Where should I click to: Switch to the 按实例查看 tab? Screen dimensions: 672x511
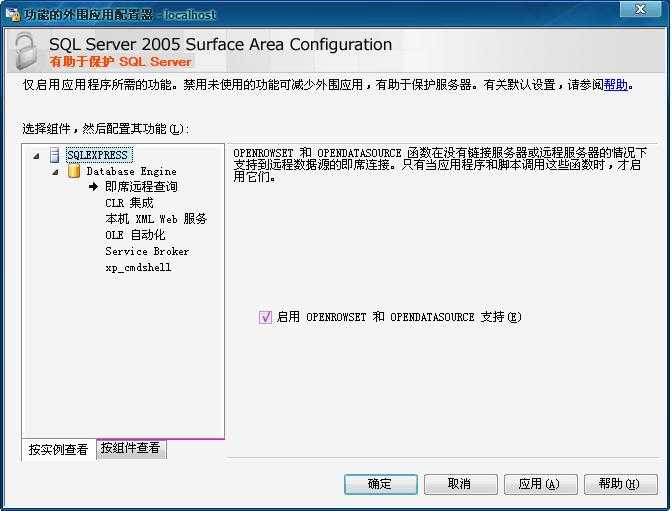pyautogui.click(x=58, y=450)
